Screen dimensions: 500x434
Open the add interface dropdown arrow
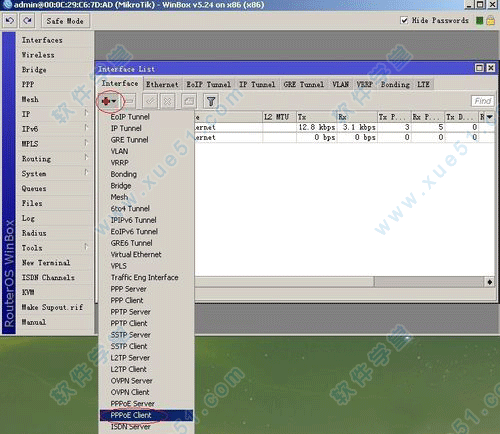click(x=114, y=101)
